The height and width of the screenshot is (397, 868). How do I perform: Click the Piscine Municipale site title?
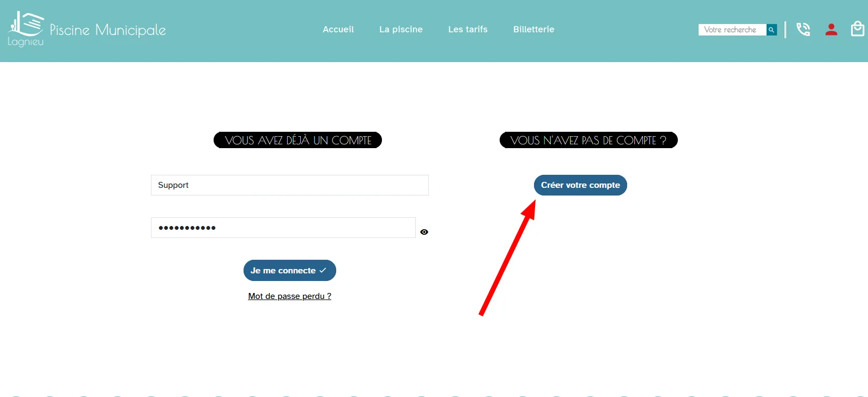pos(108,30)
